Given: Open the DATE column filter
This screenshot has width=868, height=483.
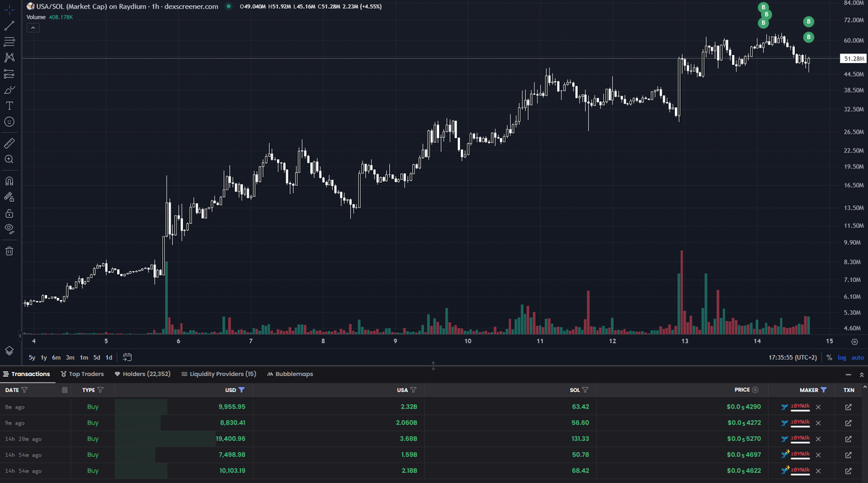Looking at the screenshot, I should (25, 390).
